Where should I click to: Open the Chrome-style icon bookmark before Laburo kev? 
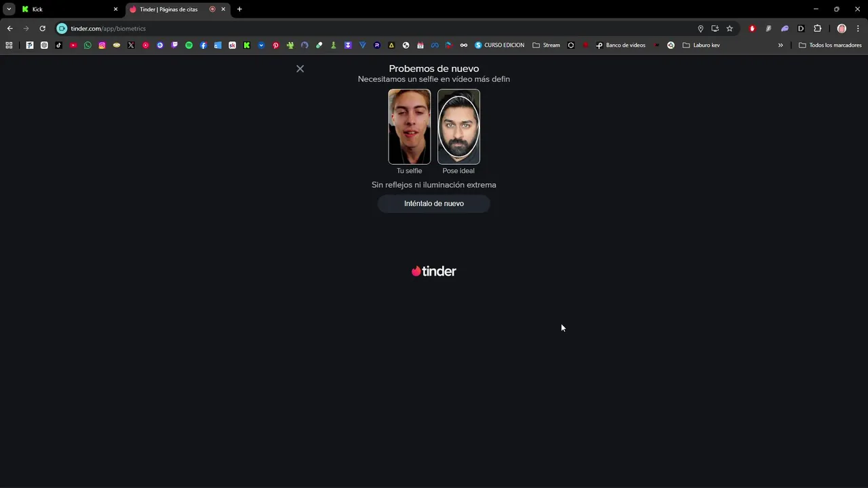[671, 45]
